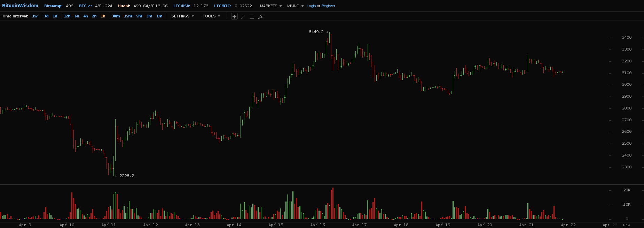Select the crosshair cursor tool

pos(234,16)
